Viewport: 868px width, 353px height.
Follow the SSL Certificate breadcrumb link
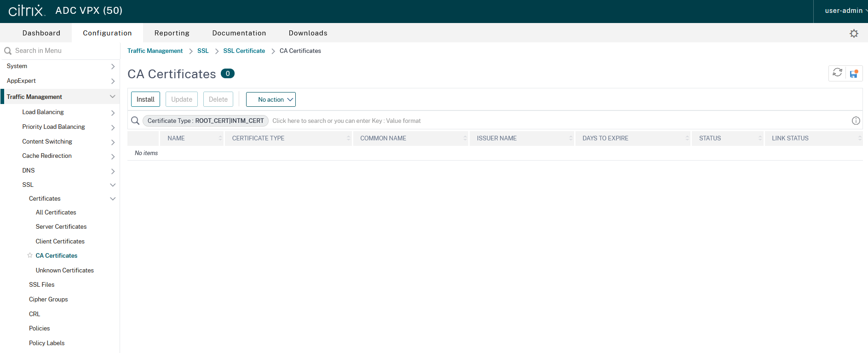tap(244, 51)
